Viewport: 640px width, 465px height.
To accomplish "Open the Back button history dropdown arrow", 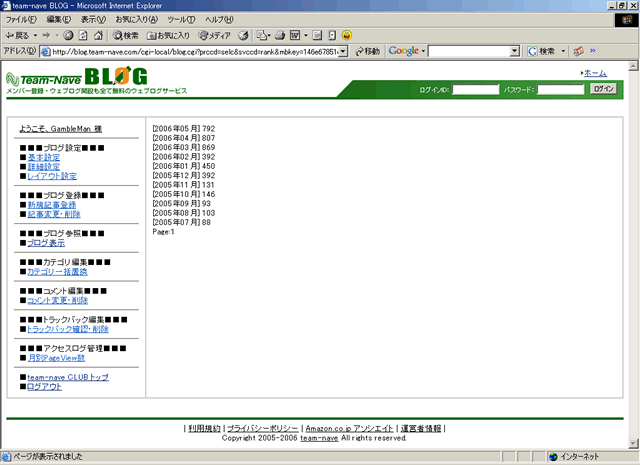I will coord(33,35).
